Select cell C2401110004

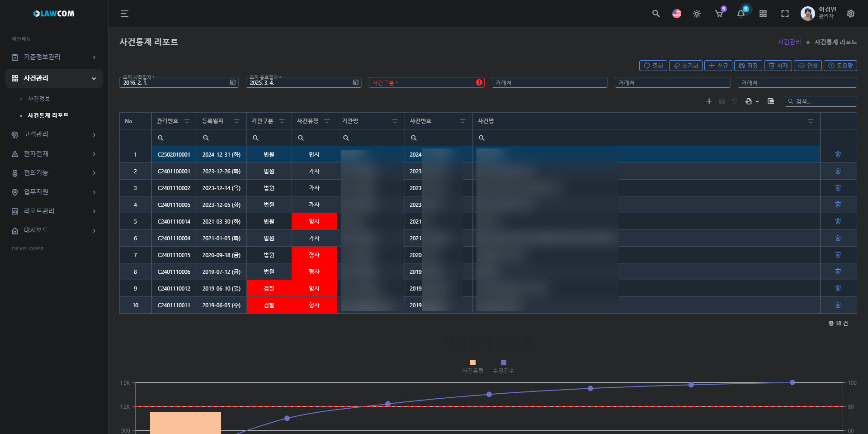[174, 238]
